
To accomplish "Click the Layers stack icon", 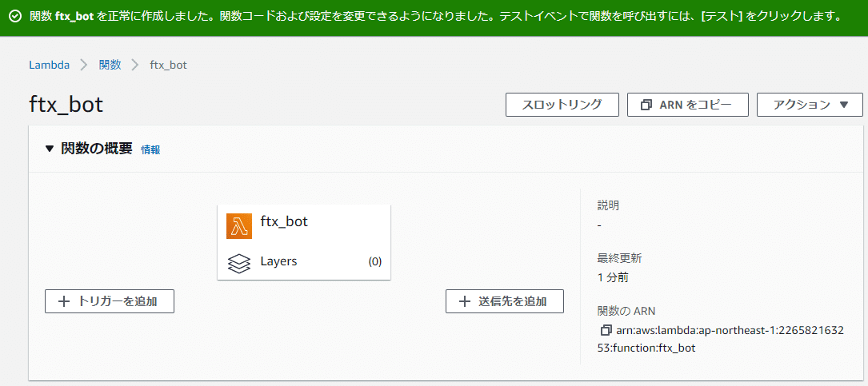I will 239,263.
